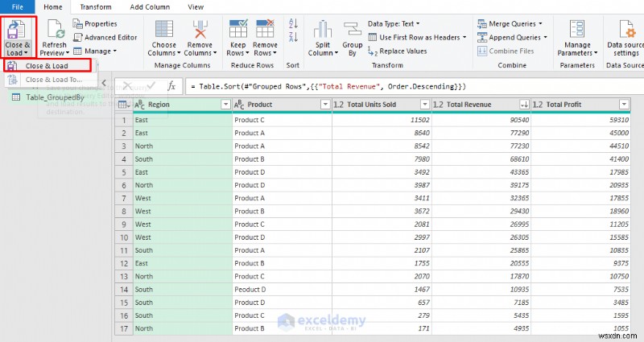
Task: Switch to the View tab
Action: coord(196,7)
